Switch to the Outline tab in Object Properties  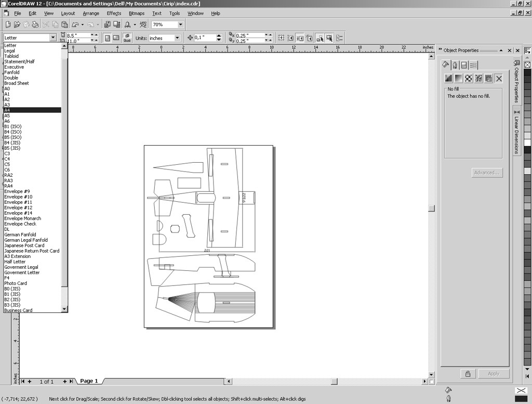pos(455,65)
